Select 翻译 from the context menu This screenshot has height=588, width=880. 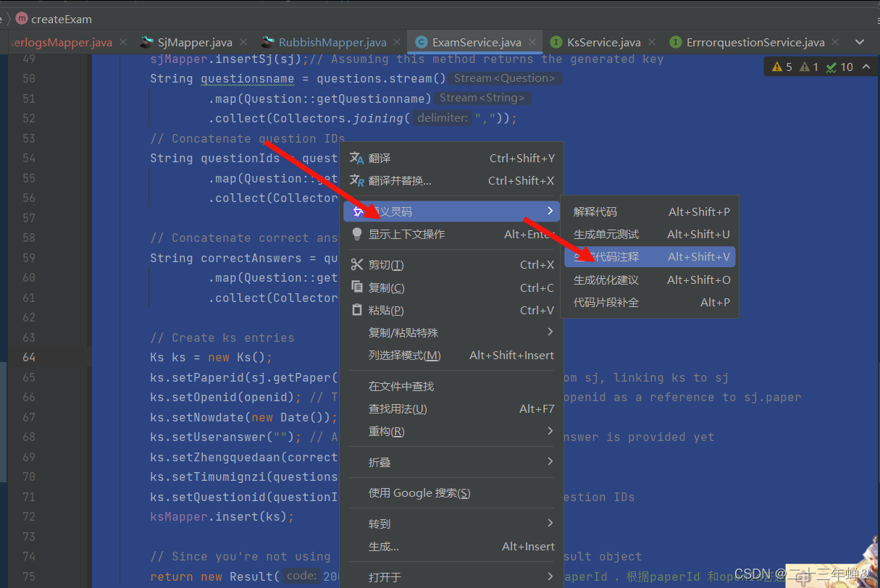[x=452, y=158]
